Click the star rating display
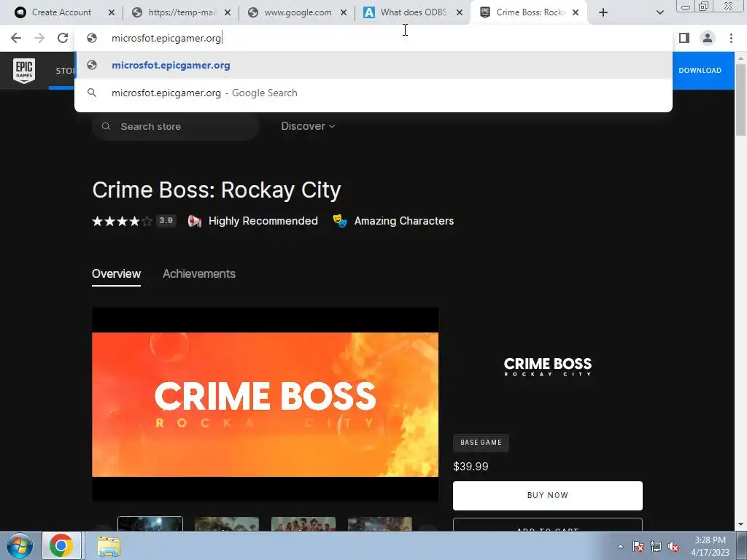 (122, 221)
